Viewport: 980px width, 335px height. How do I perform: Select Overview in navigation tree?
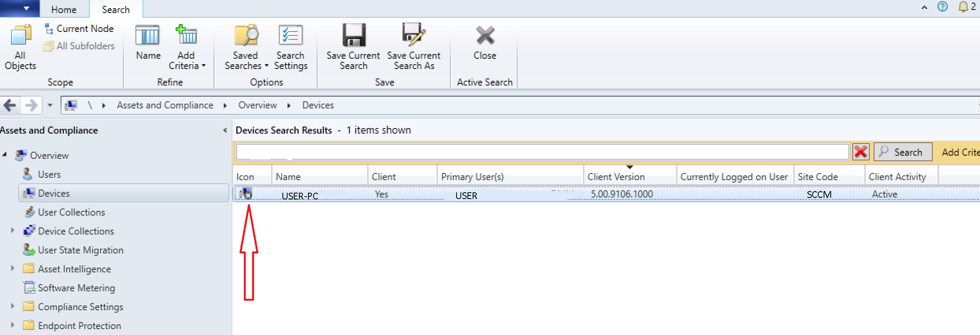[x=49, y=155]
